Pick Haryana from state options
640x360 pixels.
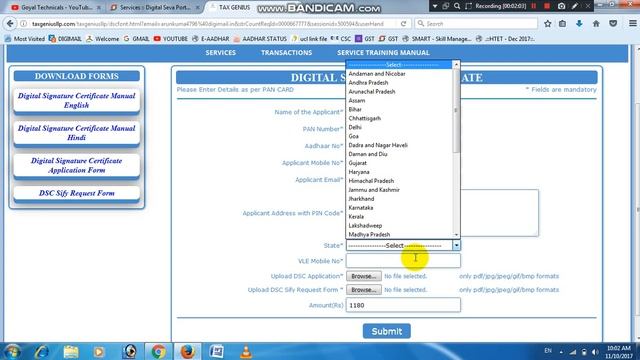[399, 172]
